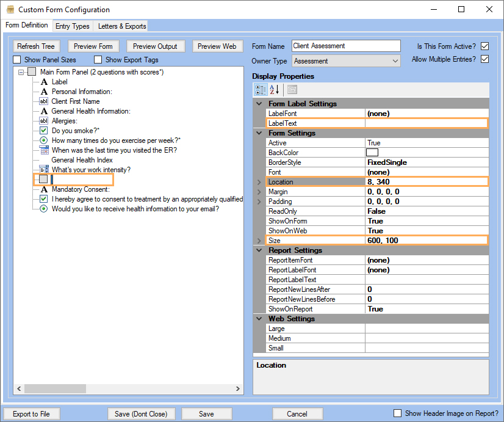Image resolution: width=504 pixels, height=422 pixels.
Task: Click the BackColor white swatch
Action: pyautogui.click(x=372, y=153)
